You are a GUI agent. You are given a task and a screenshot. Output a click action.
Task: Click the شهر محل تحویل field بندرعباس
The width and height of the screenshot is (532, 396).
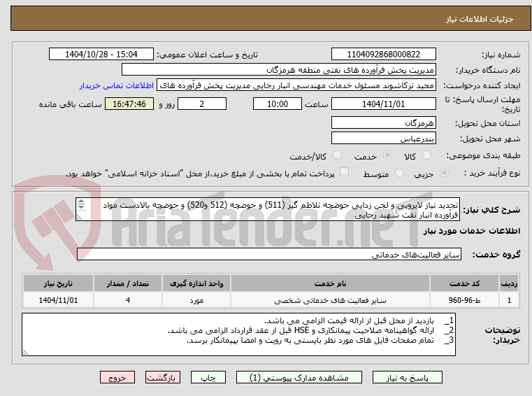[x=383, y=139]
